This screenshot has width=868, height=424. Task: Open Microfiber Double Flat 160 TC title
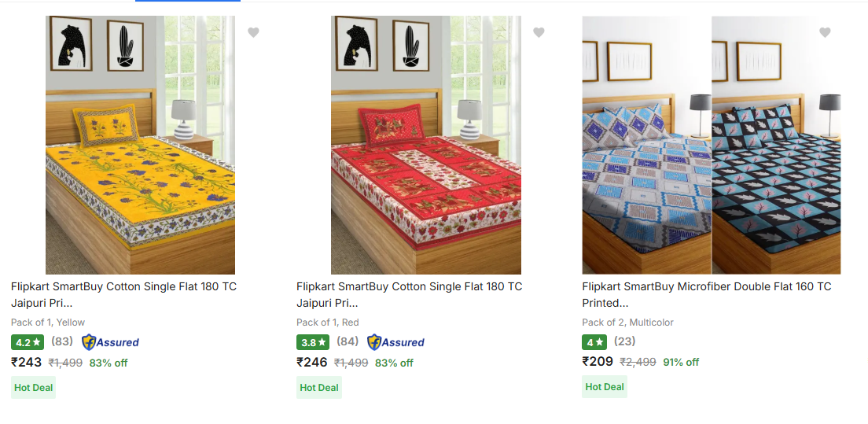click(706, 294)
